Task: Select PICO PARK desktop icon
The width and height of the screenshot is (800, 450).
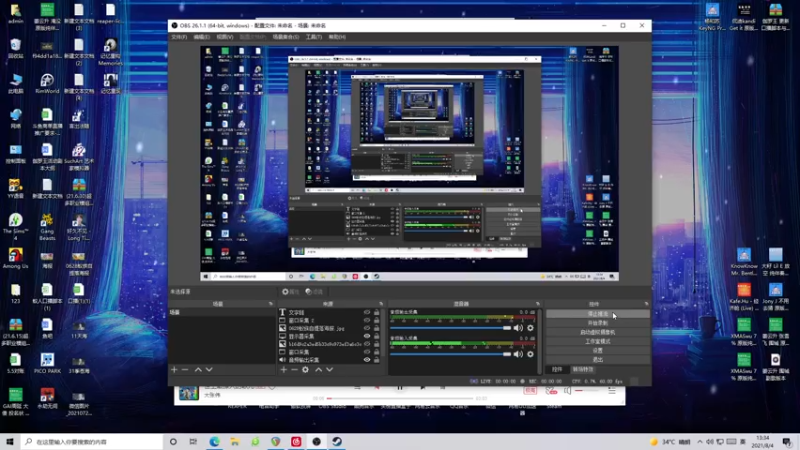Action: click(x=47, y=363)
